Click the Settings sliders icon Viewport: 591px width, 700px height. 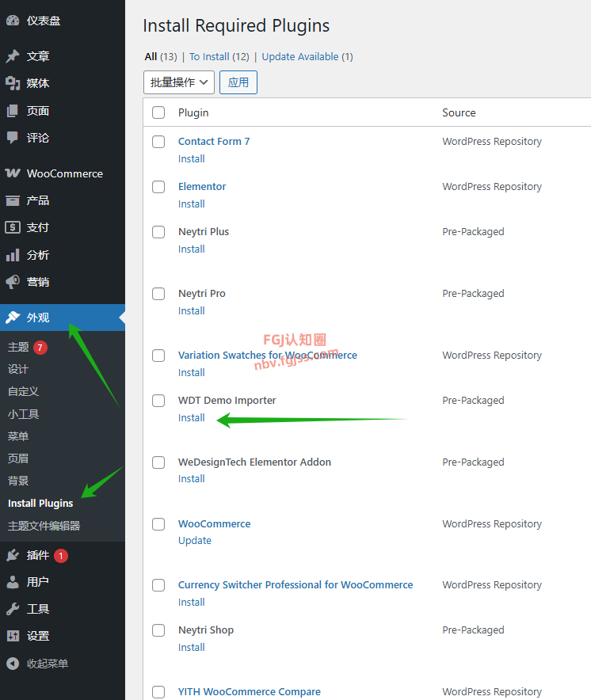(x=13, y=636)
